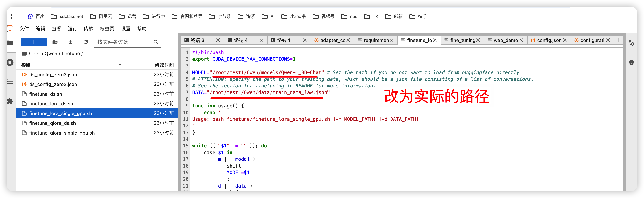Open the extension manager puzzle icon
The height and width of the screenshot is (198, 644).
point(10,101)
